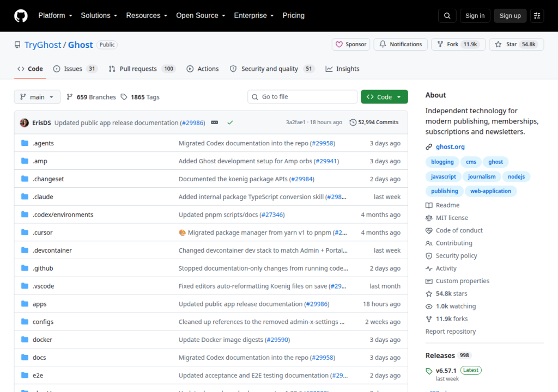Click the link icon beside ghost.org
This screenshot has width=558, height=392.
coord(429,146)
